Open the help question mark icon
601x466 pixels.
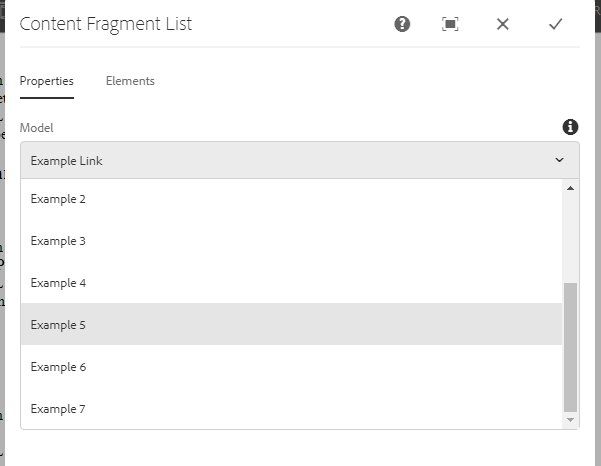coord(402,24)
